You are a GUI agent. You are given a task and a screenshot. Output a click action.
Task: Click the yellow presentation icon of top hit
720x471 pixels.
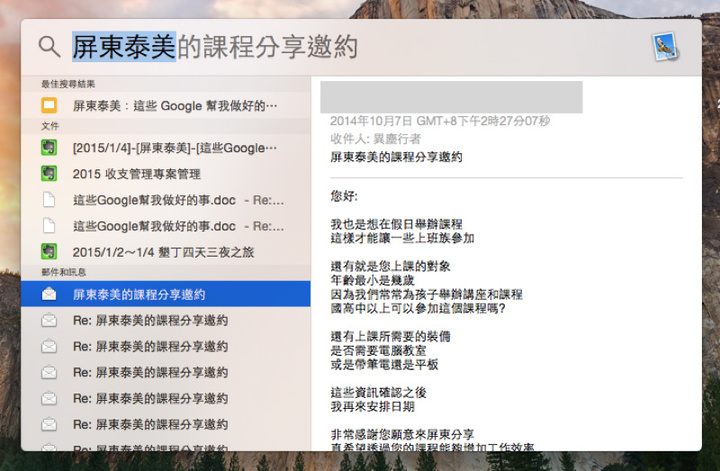(48, 105)
